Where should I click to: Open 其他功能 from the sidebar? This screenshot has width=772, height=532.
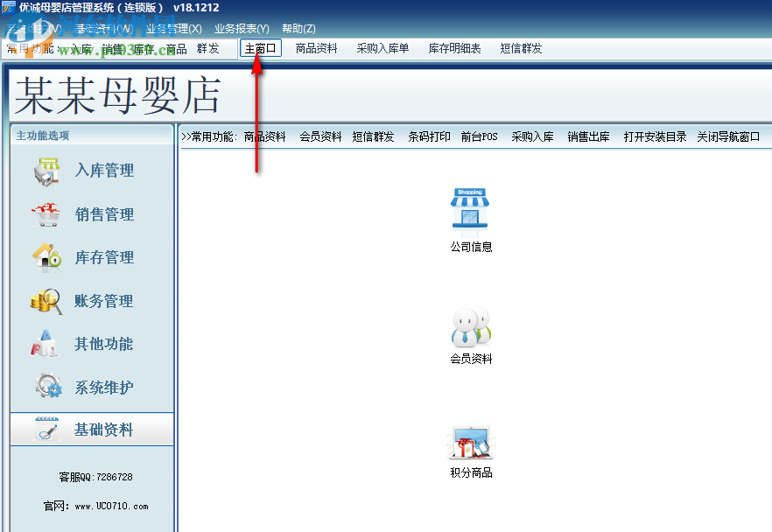point(103,344)
